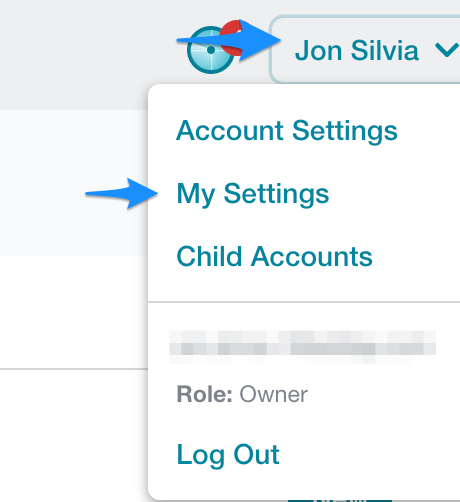460x502 pixels.
Task: Click the Role: Owner label
Action: pos(242,394)
